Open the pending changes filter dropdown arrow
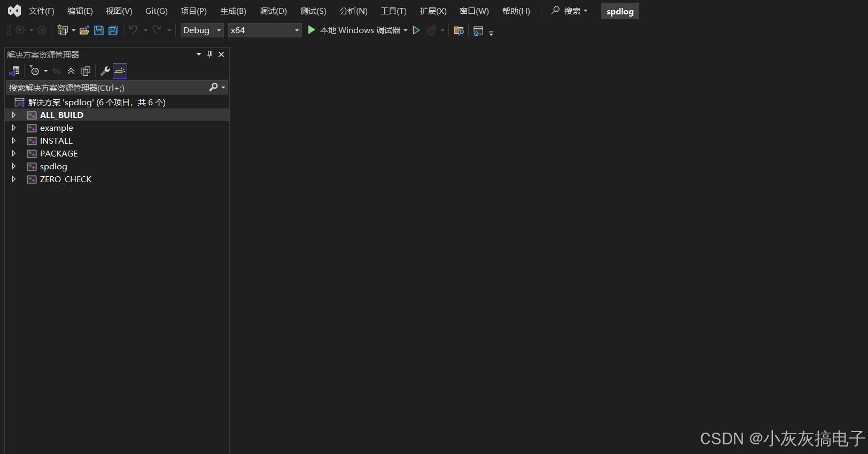 tap(46, 71)
